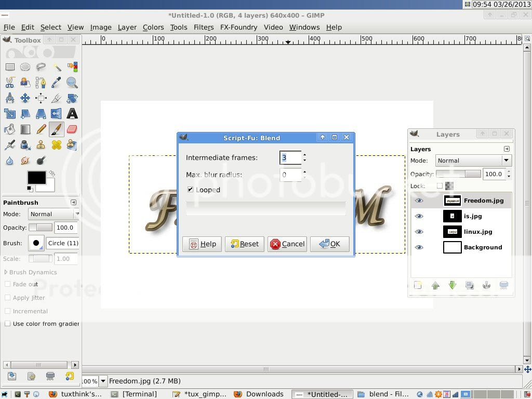This screenshot has height=399, width=532.
Task: Enable Apply Jitter checkbox
Action: [7, 298]
